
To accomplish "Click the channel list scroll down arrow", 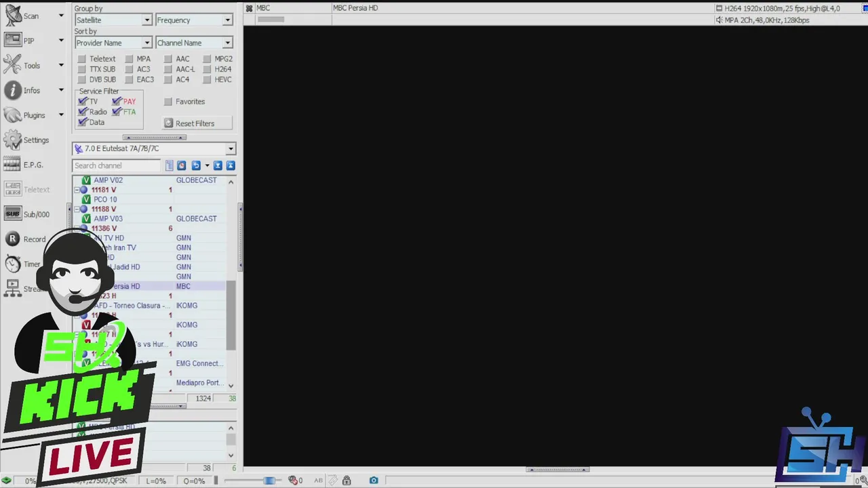I will (231, 386).
